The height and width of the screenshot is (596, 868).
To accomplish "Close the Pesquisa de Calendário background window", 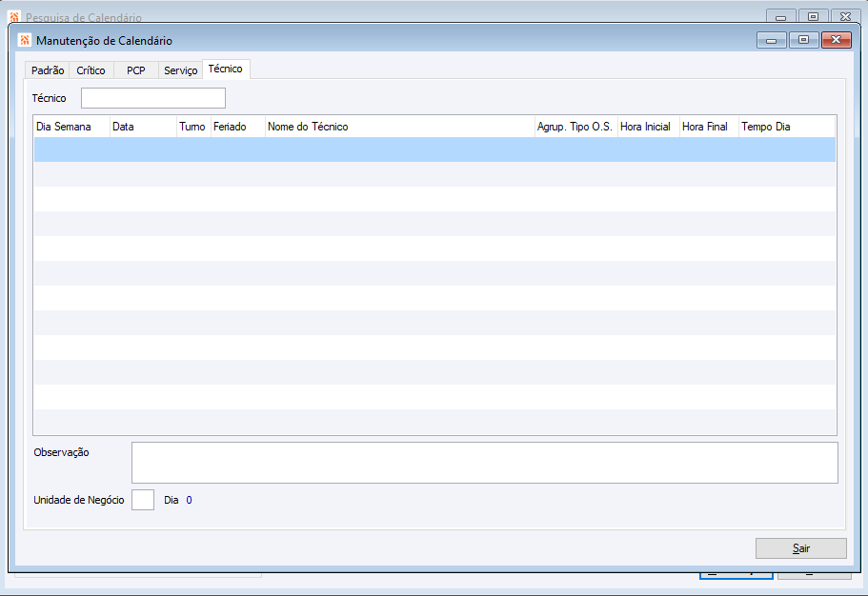I will point(845,16).
